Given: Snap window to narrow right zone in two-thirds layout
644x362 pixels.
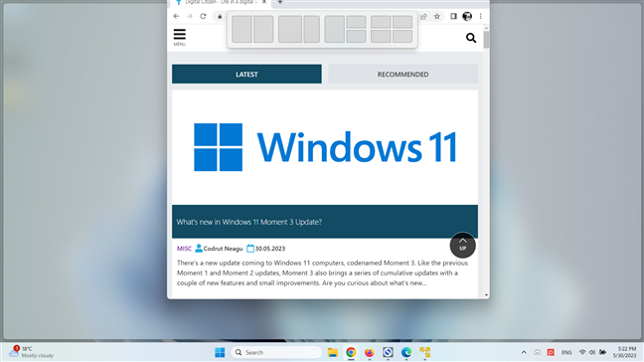Looking at the screenshot, I should [312, 29].
